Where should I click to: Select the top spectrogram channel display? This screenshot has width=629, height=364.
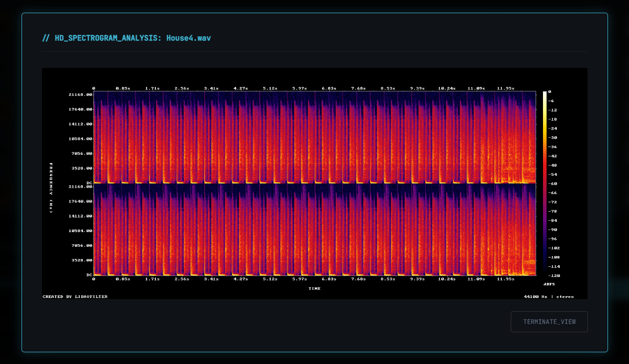315,136
